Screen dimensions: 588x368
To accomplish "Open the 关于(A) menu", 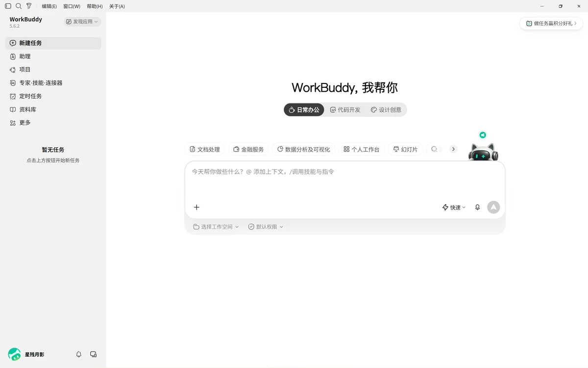I will tap(117, 6).
